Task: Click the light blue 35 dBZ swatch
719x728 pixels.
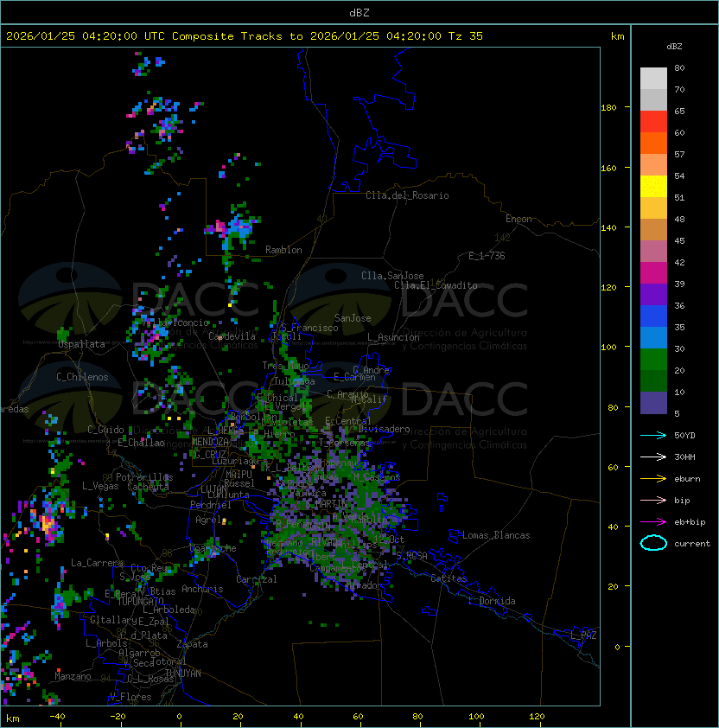Action: pyautogui.click(x=653, y=337)
